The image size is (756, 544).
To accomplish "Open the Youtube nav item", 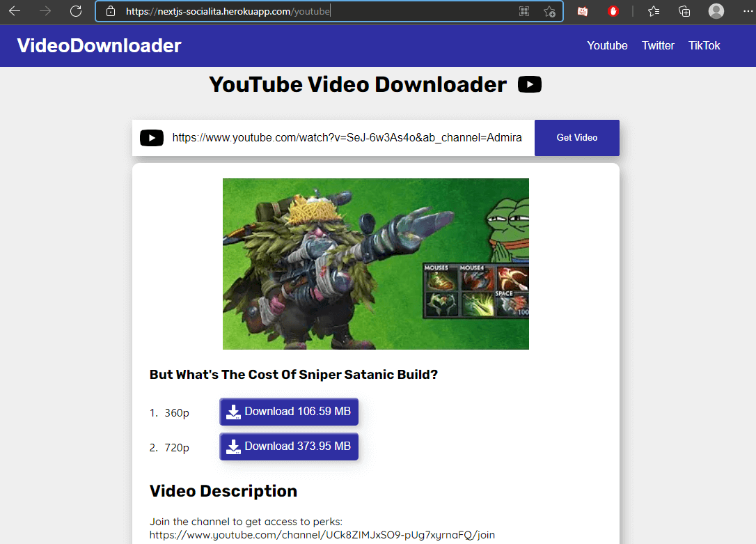I will click(x=607, y=46).
